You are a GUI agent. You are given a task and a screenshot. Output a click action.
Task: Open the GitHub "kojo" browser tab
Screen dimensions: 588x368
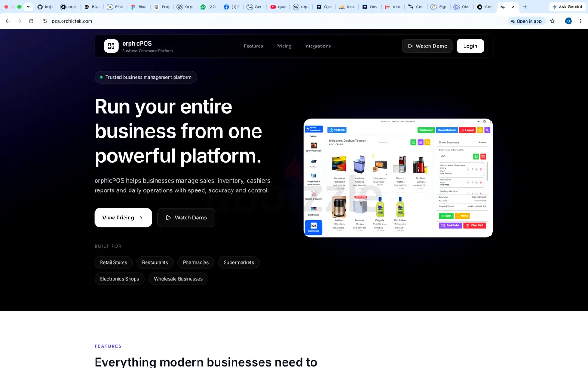point(45,7)
